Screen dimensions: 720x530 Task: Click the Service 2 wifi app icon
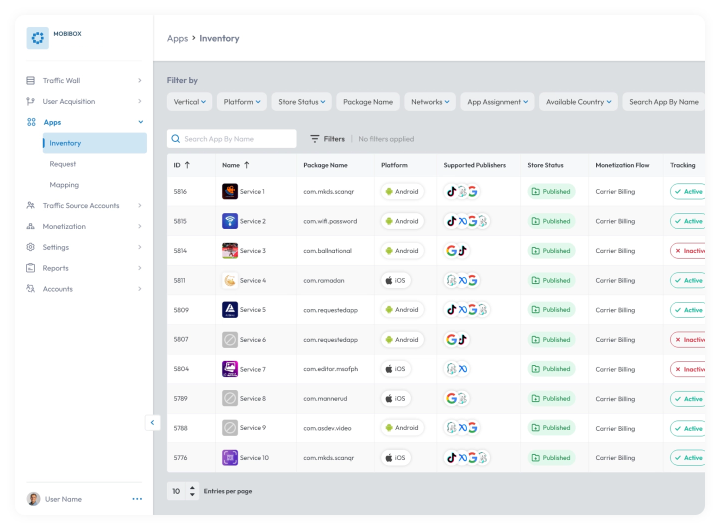tap(230, 221)
